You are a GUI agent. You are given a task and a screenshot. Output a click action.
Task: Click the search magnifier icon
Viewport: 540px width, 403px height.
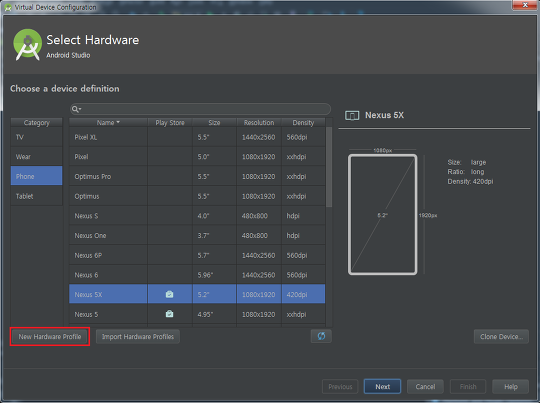tap(74, 109)
